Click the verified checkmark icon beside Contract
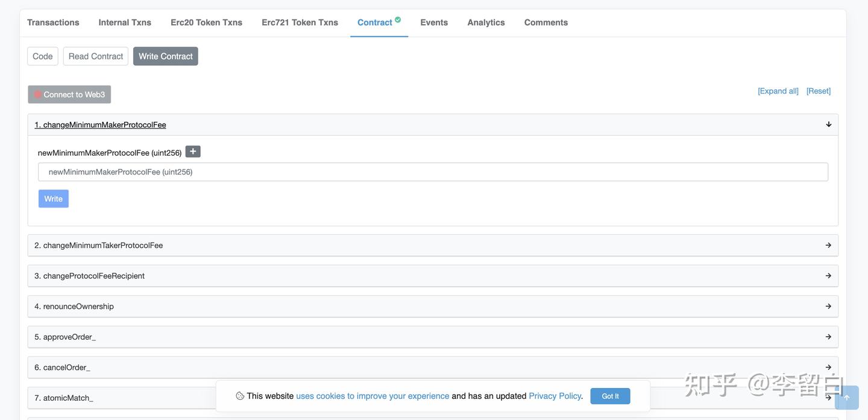The image size is (868, 420). [398, 19]
